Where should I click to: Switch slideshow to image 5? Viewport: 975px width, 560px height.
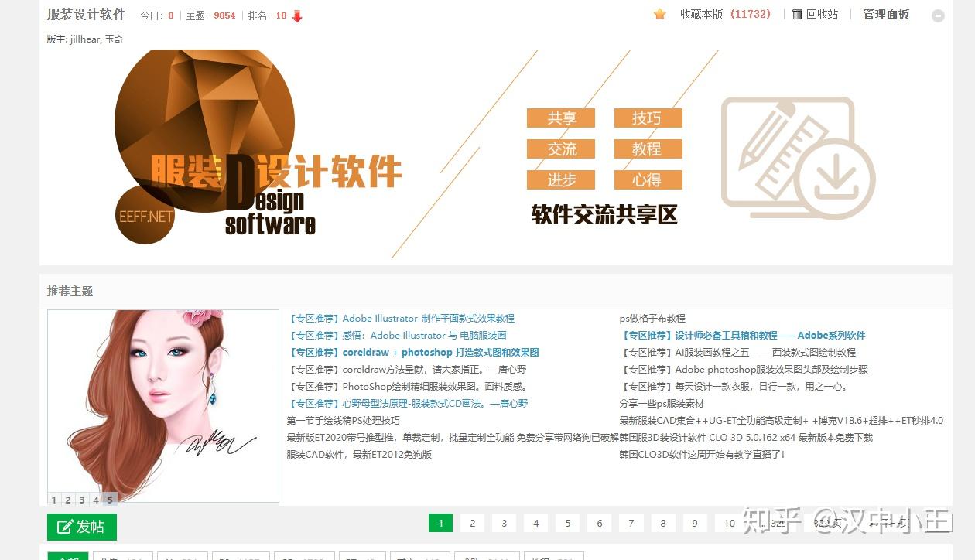point(110,500)
